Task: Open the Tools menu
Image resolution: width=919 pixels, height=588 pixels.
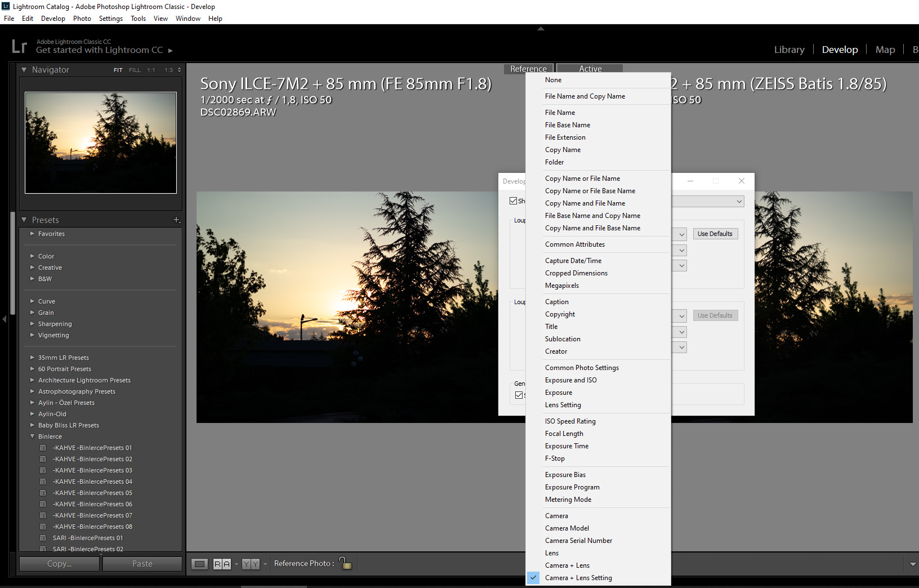Action: (x=138, y=19)
